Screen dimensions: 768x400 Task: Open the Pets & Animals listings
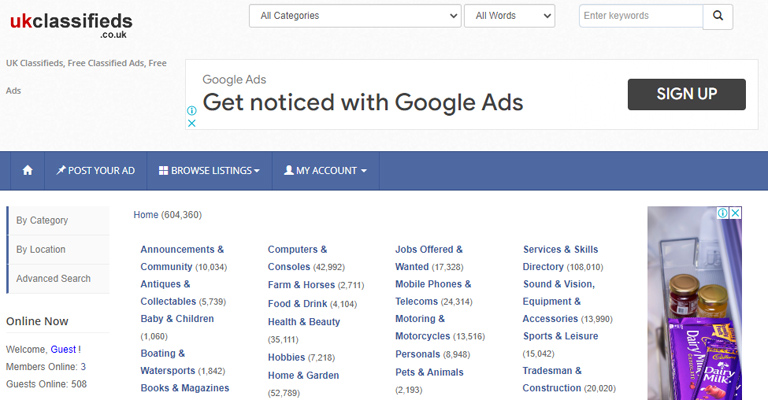click(x=429, y=372)
